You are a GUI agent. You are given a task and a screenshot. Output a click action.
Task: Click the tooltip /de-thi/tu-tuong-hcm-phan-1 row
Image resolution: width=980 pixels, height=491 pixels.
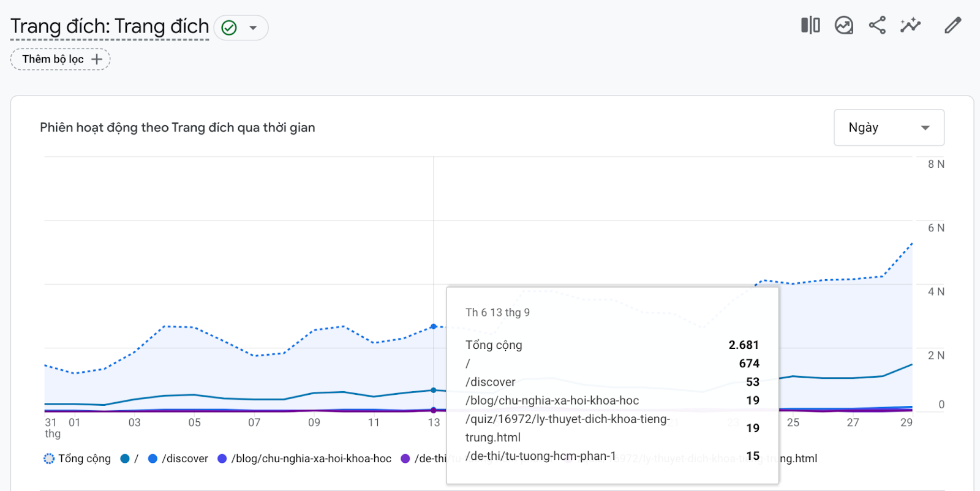(x=612, y=455)
